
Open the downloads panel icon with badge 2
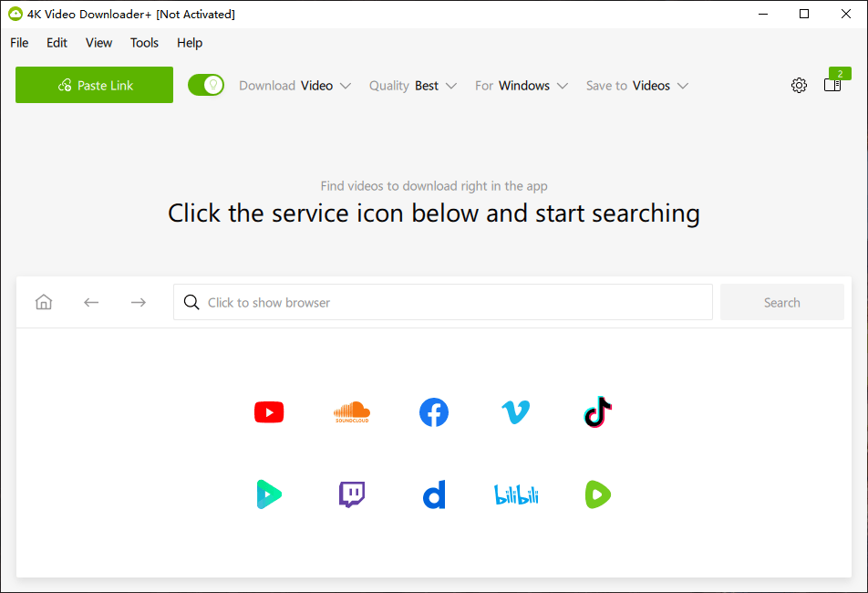tap(832, 85)
